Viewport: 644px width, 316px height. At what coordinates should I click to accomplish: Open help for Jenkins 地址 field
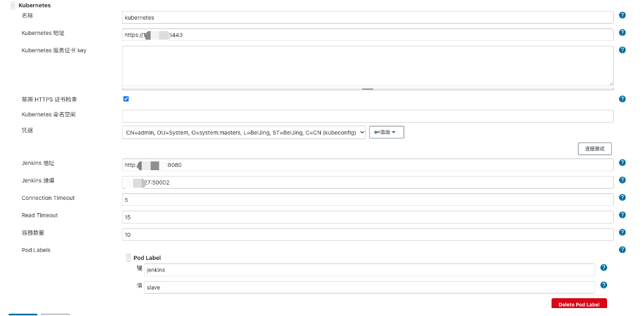622,163
